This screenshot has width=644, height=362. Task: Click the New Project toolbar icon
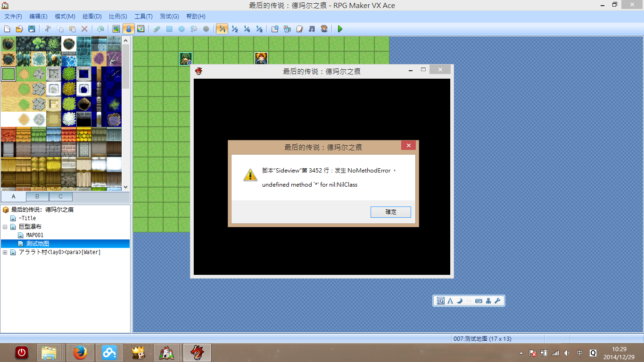[x=7, y=29]
